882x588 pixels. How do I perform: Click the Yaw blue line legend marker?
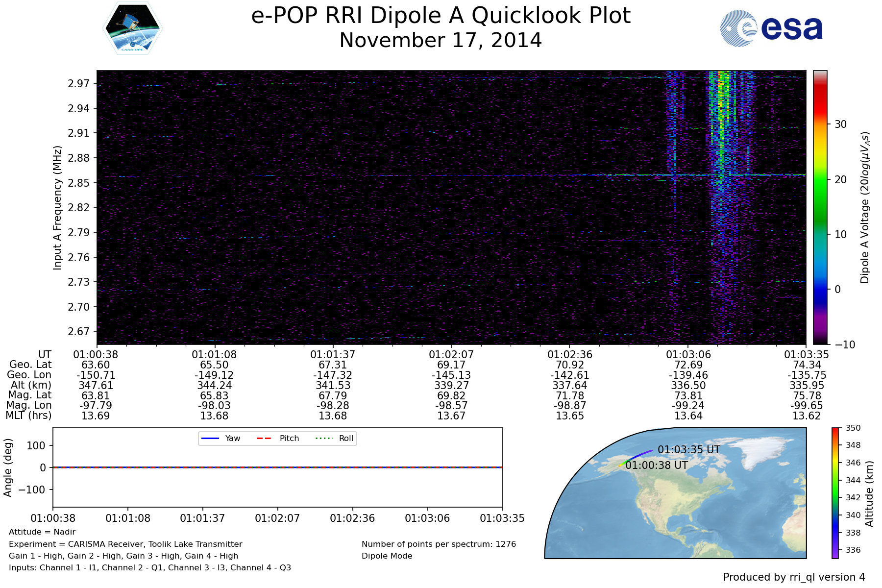pos(210,438)
